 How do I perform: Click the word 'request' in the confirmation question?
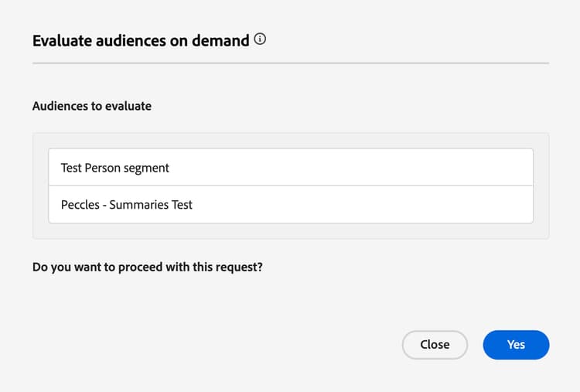pyautogui.click(x=237, y=268)
